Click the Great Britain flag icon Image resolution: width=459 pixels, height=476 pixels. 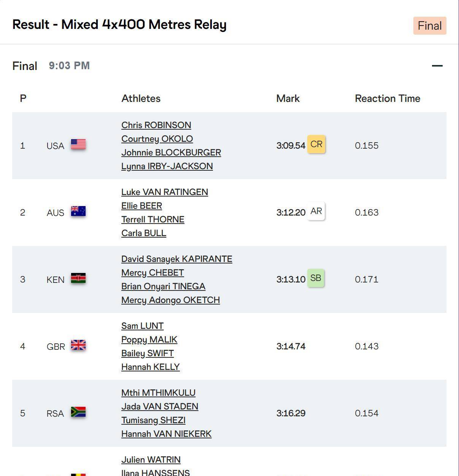(x=78, y=345)
